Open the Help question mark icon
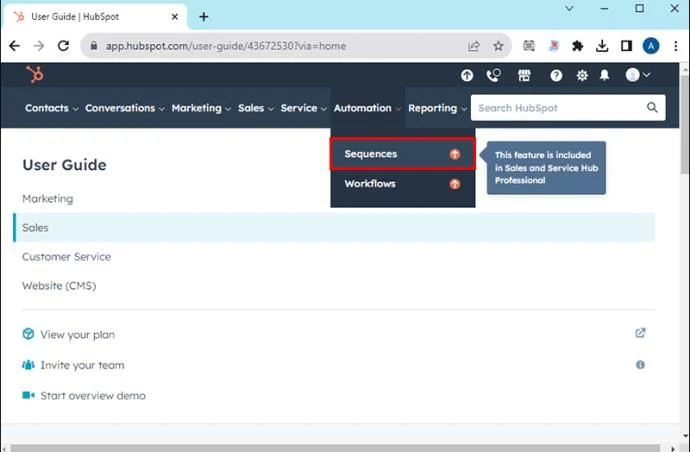Screen dimensions: 690x452 (x=556, y=75)
